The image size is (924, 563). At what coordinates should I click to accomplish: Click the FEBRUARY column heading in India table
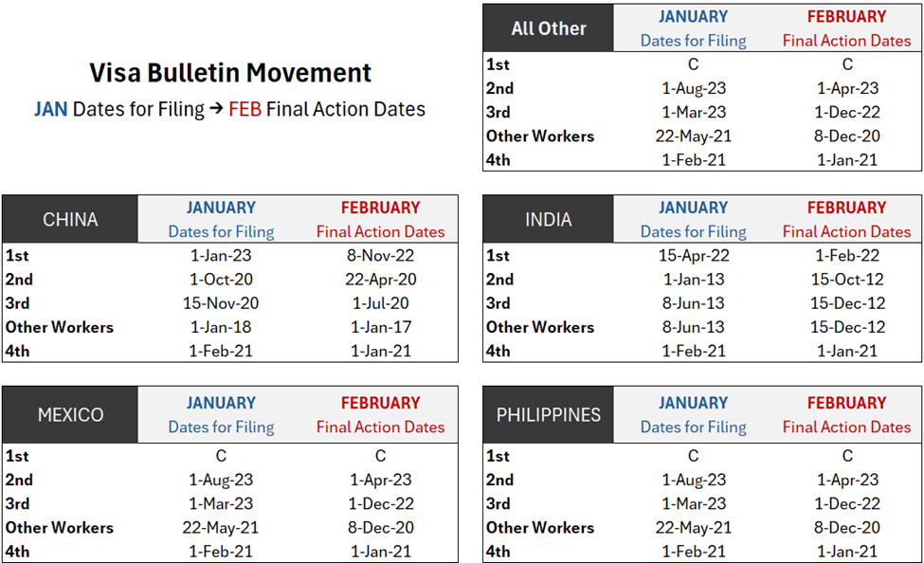click(847, 208)
